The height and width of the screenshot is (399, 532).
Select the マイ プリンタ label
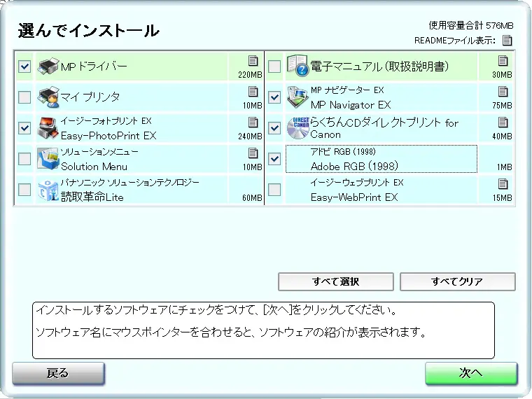[90, 97]
